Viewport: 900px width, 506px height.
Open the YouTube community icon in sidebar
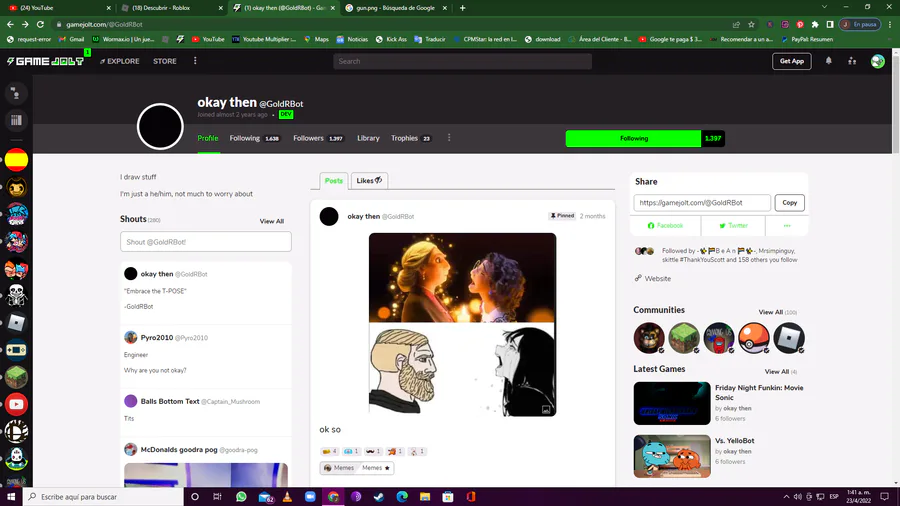pos(16,404)
